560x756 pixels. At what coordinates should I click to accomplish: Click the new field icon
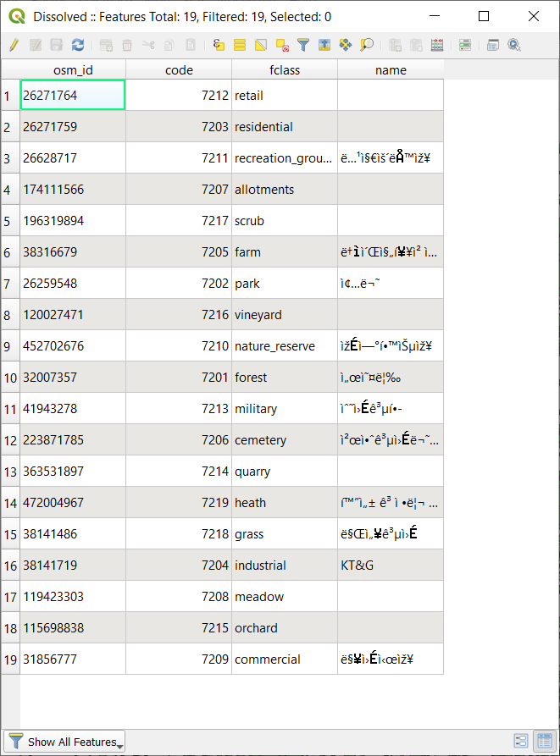click(x=395, y=46)
